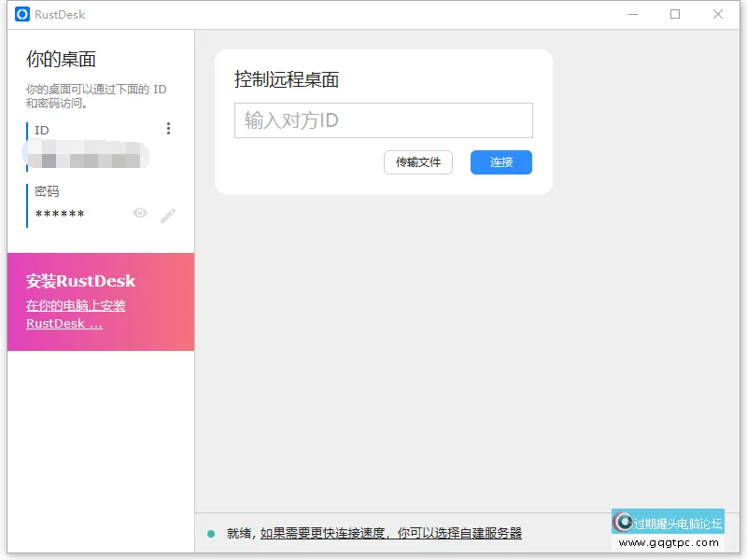
Task: Click the 输入对方ID input field
Action: [383, 120]
